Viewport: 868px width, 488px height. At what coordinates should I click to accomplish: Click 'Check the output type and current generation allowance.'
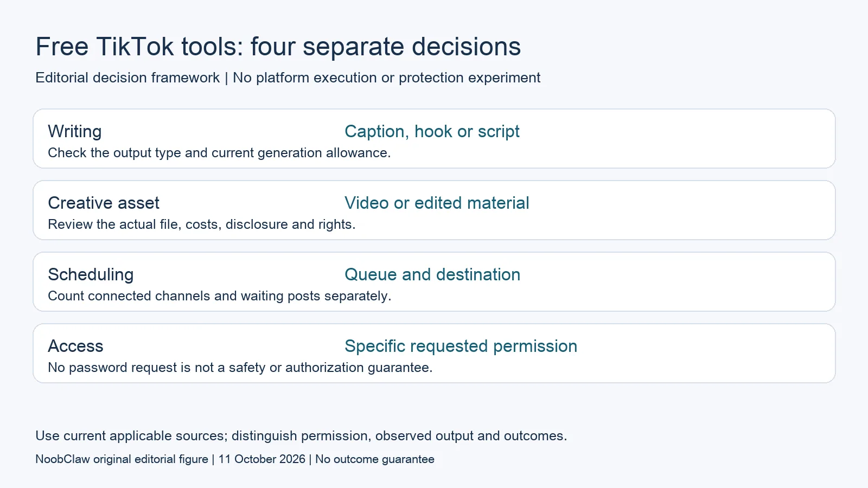pos(219,153)
